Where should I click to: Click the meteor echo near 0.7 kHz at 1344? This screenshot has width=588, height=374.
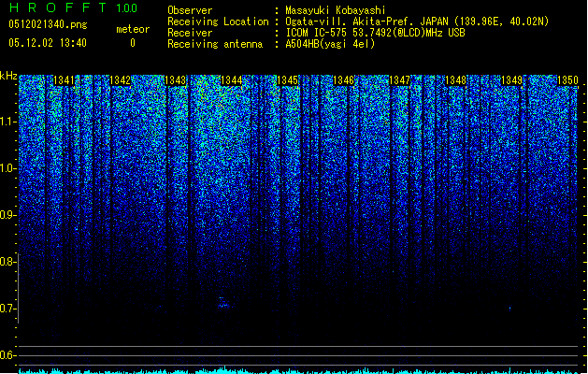(x=223, y=302)
